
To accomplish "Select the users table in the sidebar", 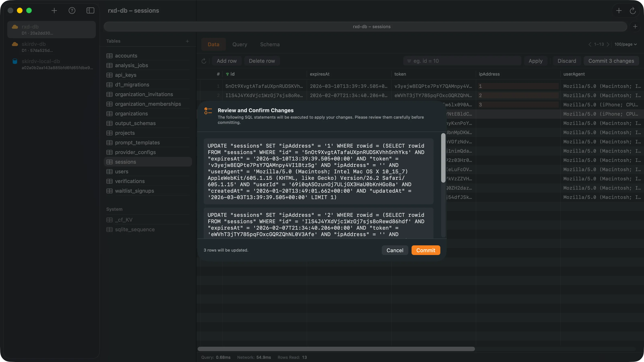I will pyautogui.click(x=122, y=171).
